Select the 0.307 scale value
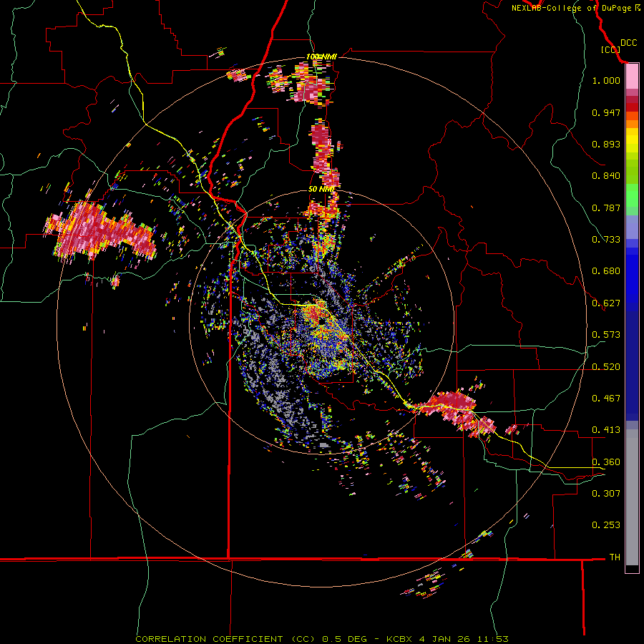Viewport: 644px width, 644px height. [x=606, y=494]
